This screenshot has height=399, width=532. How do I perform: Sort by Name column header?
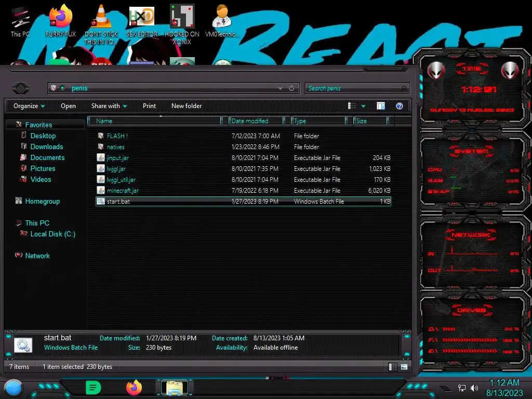coord(155,121)
